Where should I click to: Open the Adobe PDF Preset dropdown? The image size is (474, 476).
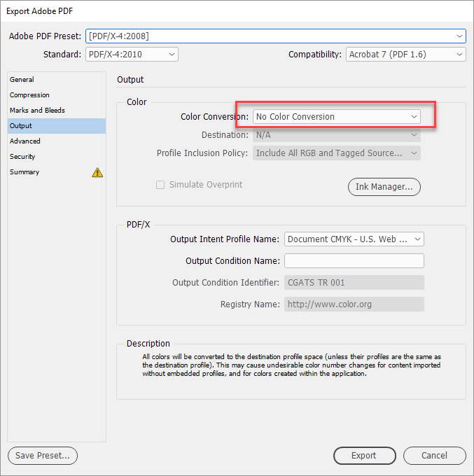coord(276,36)
